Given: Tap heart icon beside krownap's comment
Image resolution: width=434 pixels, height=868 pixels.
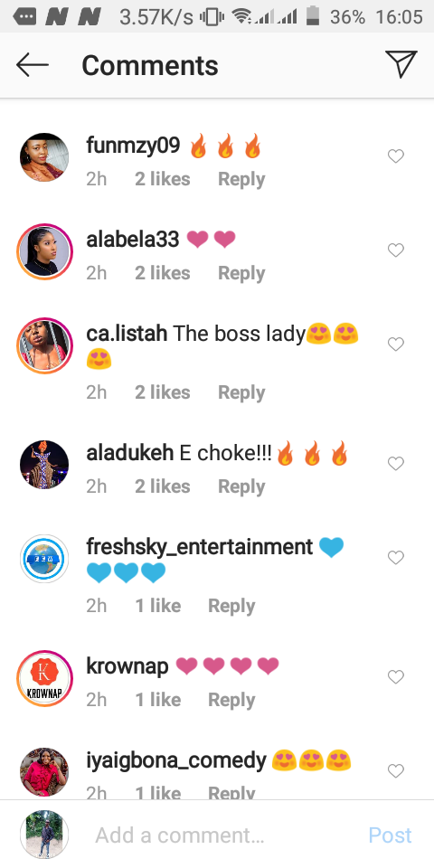Looking at the screenshot, I should click(395, 677).
